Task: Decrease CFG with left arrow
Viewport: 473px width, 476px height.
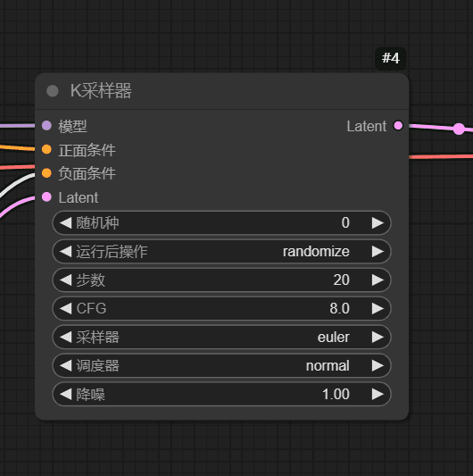Action: pos(65,308)
